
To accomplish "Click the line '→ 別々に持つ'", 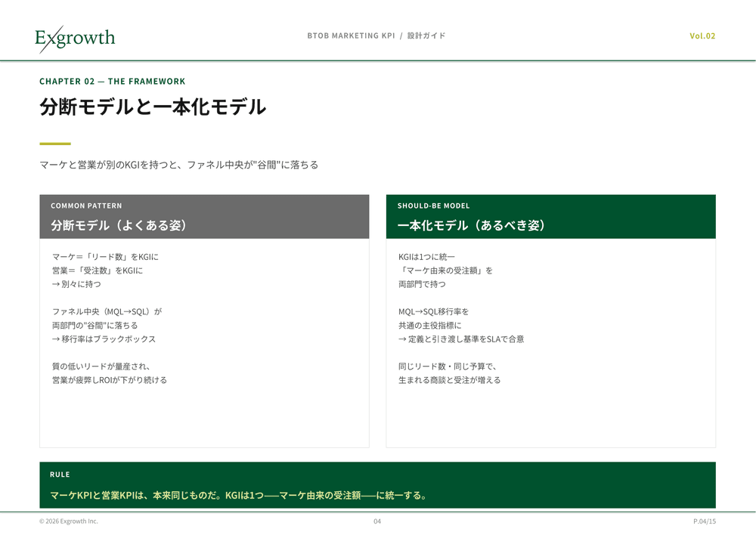I will [x=76, y=284].
